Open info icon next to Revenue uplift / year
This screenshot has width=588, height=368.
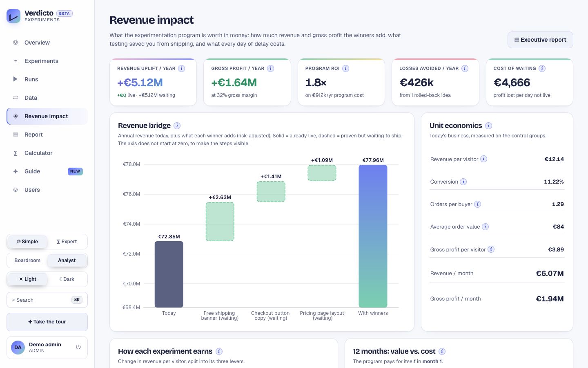182,68
